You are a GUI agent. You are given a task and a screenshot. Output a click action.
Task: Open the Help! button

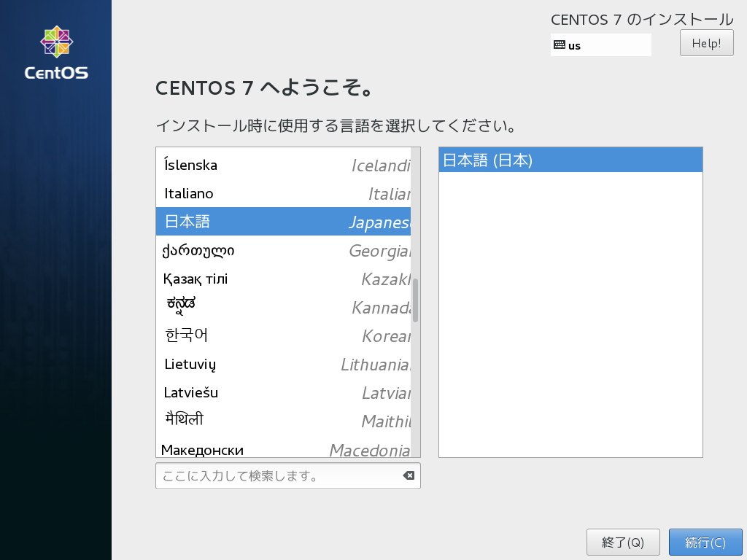pyautogui.click(x=706, y=43)
